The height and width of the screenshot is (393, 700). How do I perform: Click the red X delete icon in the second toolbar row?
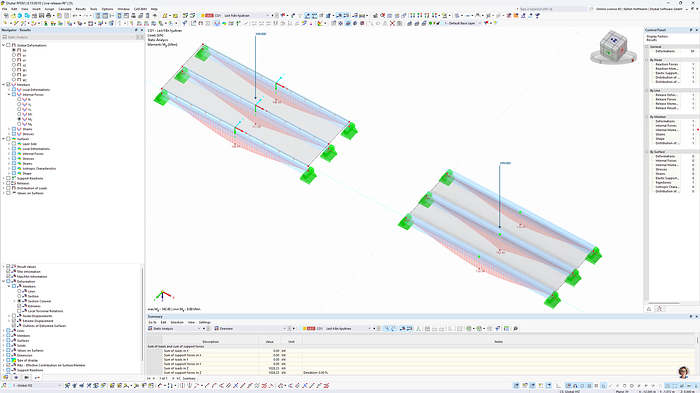(392, 23)
